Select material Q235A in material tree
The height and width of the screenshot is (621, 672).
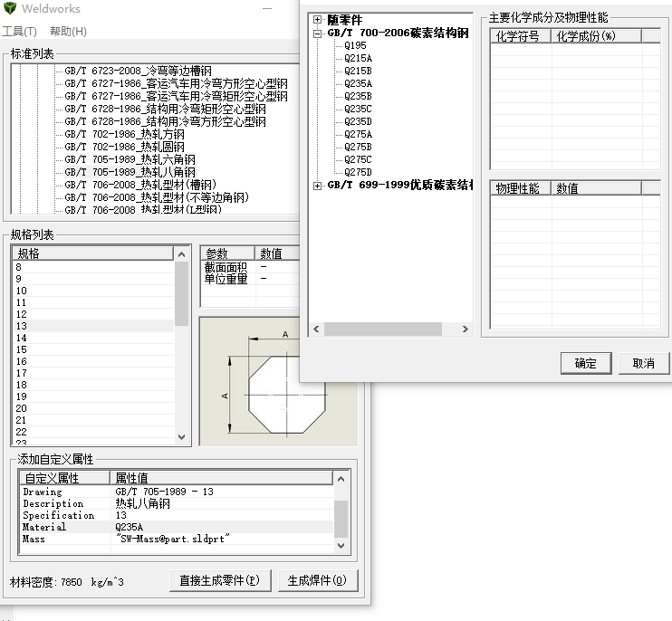(x=359, y=83)
